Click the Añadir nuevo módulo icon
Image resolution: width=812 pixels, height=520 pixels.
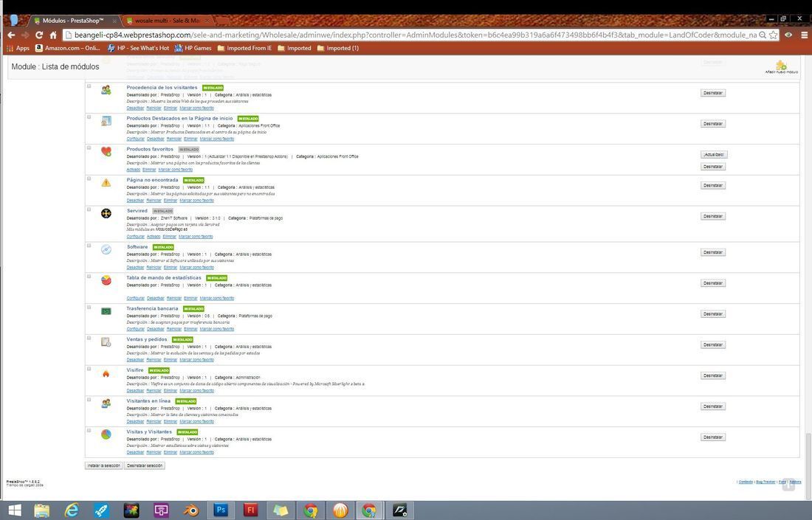pyautogui.click(x=781, y=65)
